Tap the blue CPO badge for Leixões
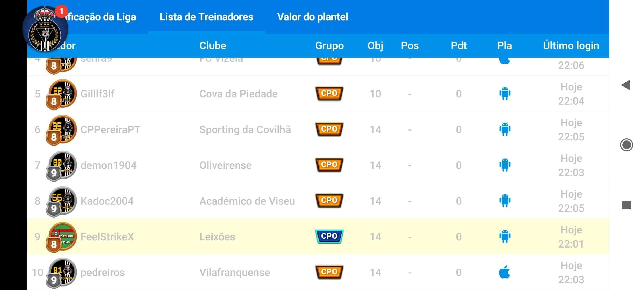This screenshot has height=290, width=644. point(329,236)
